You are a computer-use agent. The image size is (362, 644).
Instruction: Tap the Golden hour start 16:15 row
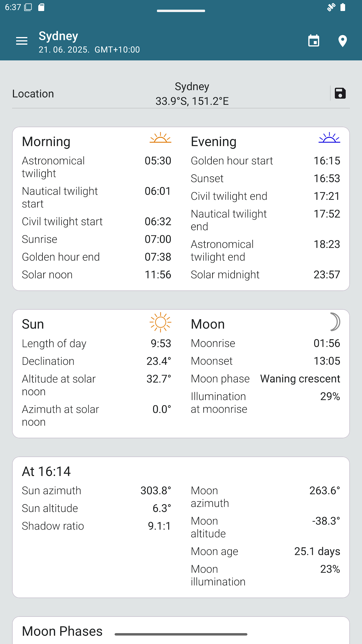tap(265, 161)
